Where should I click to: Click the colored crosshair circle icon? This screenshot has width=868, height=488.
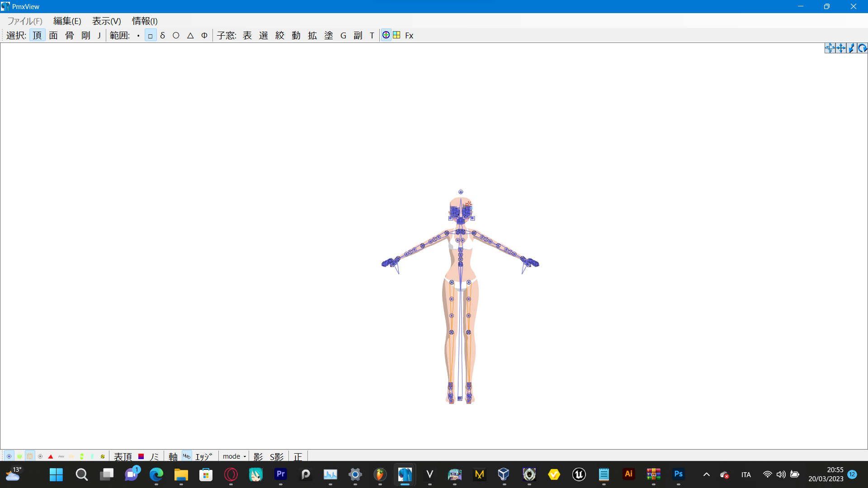[386, 35]
